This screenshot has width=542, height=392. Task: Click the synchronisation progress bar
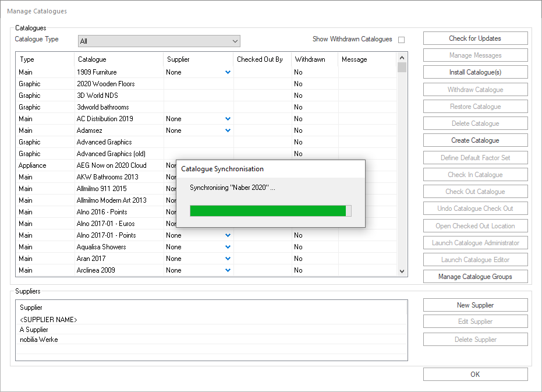click(x=271, y=211)
